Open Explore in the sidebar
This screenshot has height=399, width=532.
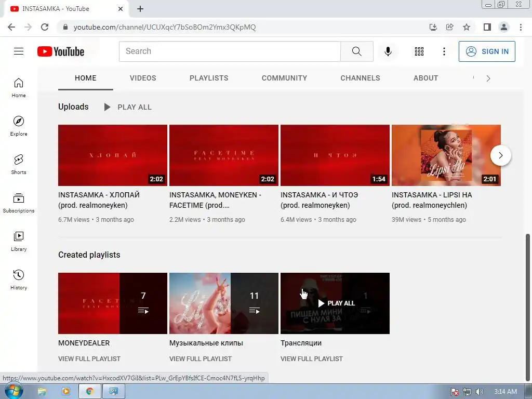click(x=19, y=126)
